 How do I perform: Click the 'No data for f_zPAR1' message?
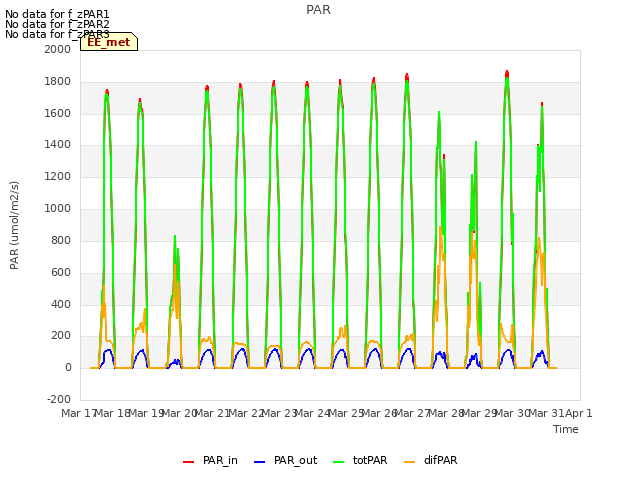(x=57, y=15)
